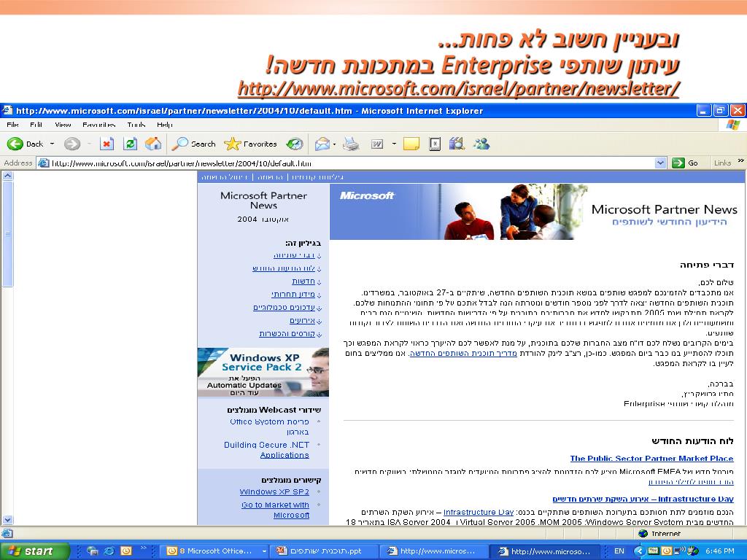This screenshot has width=747, height=560.
Task: Launch Internet Explorer from Quick Launch
Action: tap(109, 551)
